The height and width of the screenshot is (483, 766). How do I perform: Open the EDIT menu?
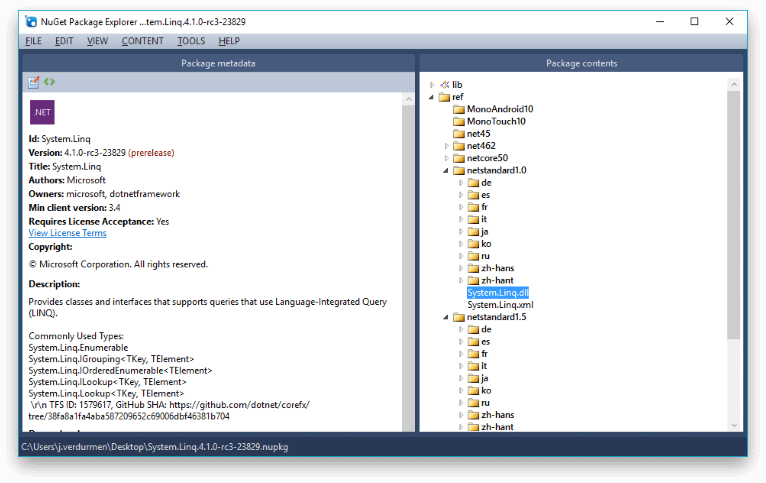pyautogui.click(x=64, y=41)
